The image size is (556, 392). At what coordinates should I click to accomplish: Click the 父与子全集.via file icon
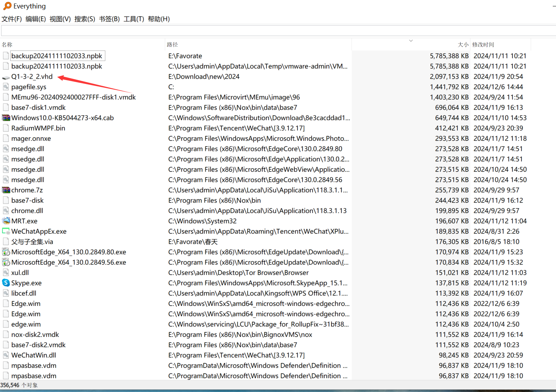point(6,242)
